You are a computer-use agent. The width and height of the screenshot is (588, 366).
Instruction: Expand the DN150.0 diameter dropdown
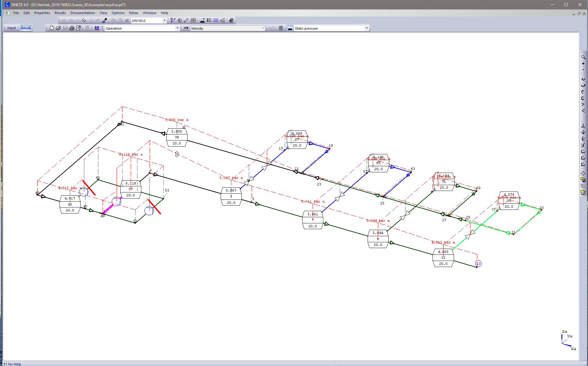[164, 20]
